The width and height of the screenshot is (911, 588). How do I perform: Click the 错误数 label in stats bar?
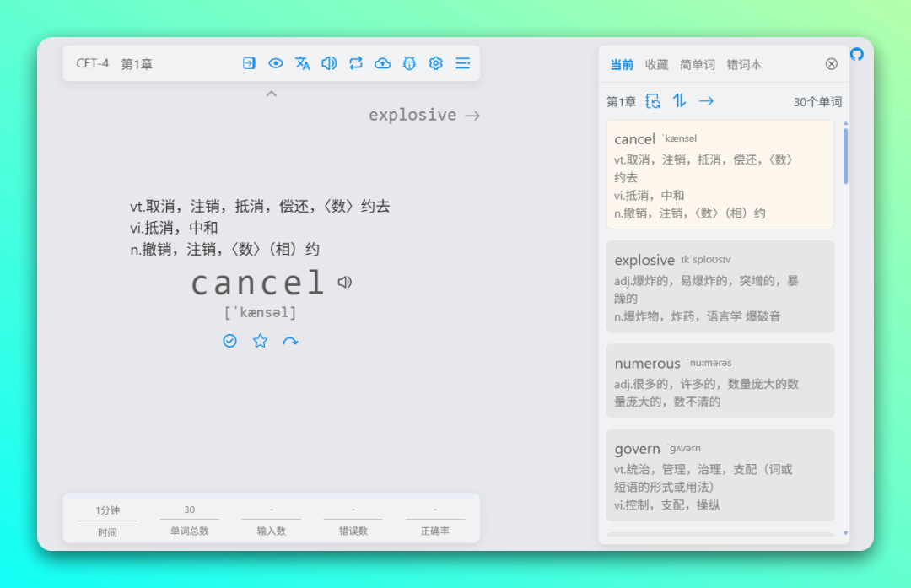353,531
